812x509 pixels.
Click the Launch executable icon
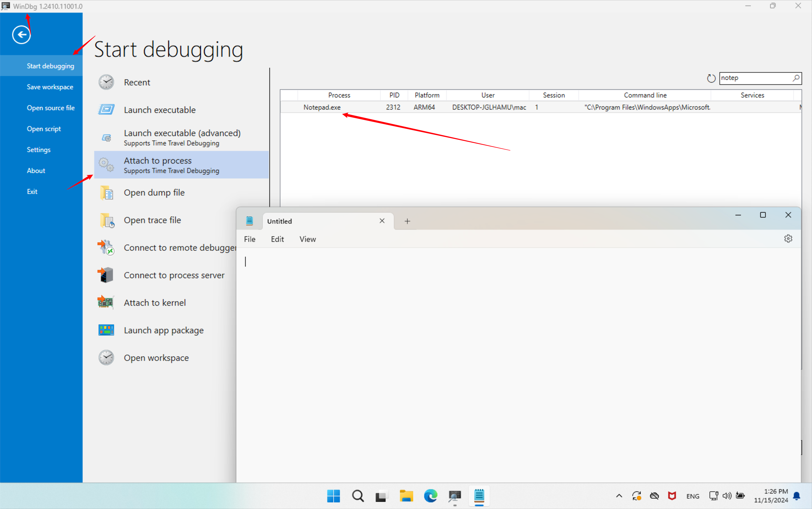point(106,110)
